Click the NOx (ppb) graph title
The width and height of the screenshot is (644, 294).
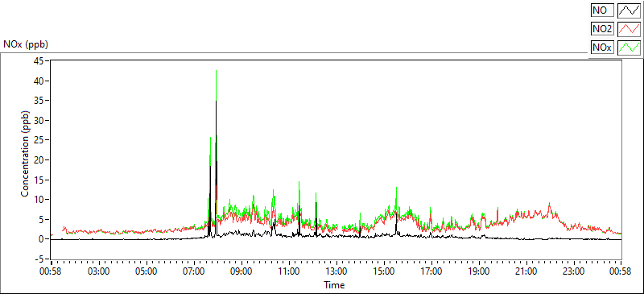(26, 44)
